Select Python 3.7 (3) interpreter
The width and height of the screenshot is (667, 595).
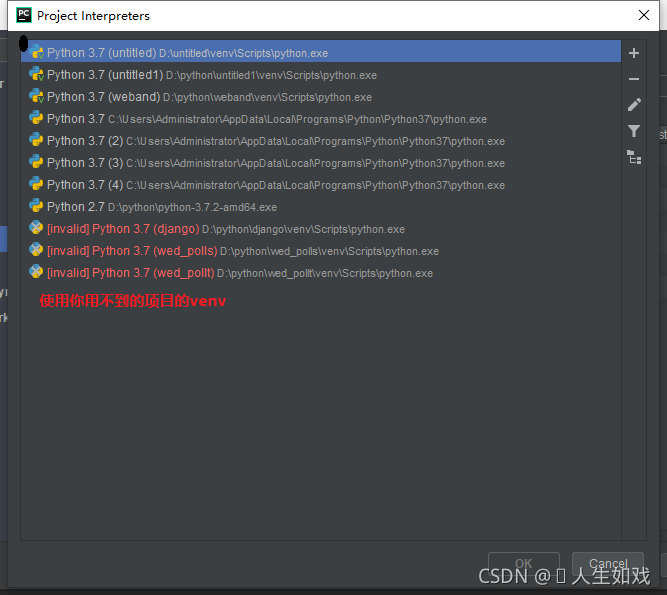click(321, 163)
